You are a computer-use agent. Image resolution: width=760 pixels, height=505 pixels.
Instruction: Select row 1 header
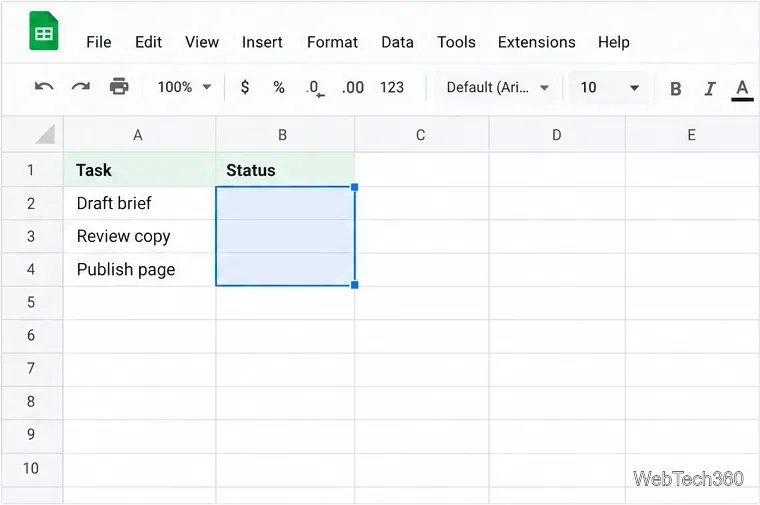pyautogui.click(x=32, y=170)
